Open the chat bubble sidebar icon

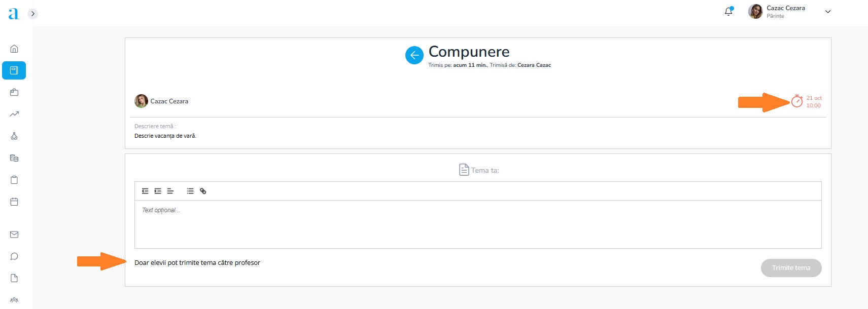tap(14, 256)
